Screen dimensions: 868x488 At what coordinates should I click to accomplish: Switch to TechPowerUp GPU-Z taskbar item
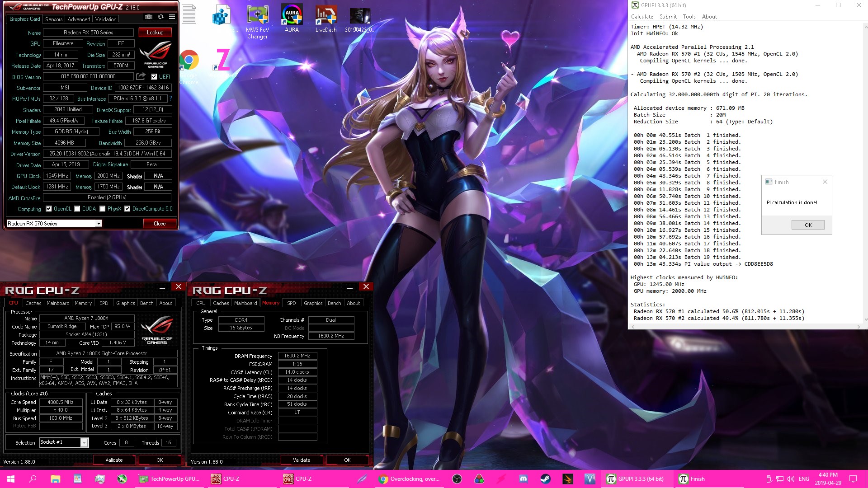tap(170, 479)
